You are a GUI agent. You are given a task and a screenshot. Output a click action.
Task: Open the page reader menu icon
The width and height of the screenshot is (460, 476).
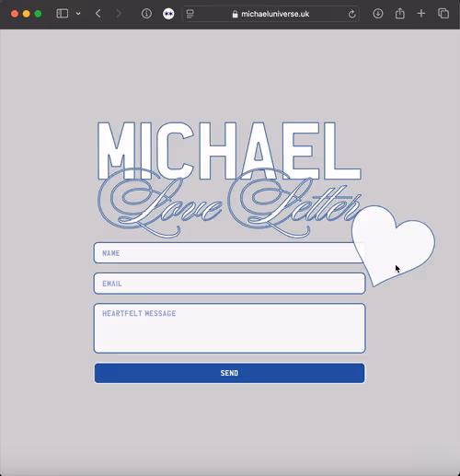(190, 14)
